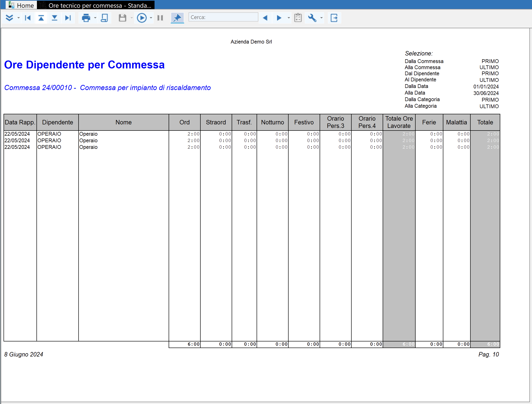The width and height of the screenshot is (532, 404).
Task: Click the '8 Giugno 2024' footer date
Action: [24, 354]
